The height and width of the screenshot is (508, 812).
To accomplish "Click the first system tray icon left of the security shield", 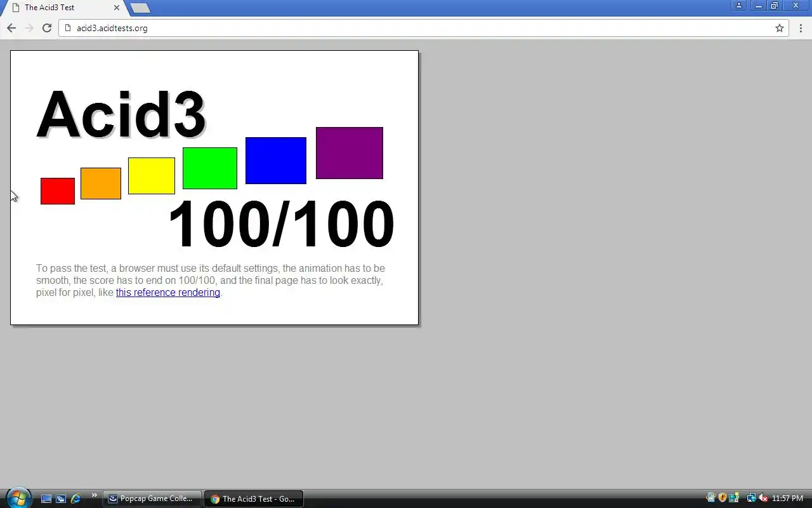I will 711,498.
